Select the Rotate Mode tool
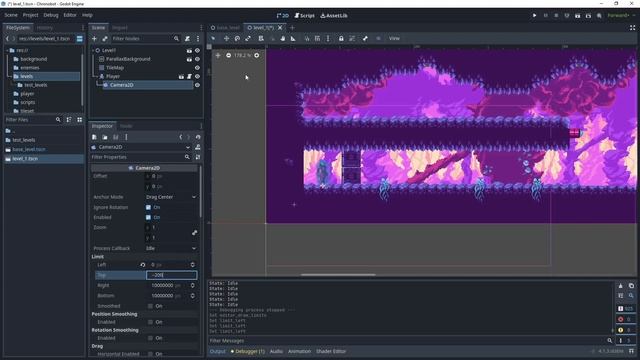The height and width of the screenshot is (360, 640). pyautogui.click(x=237, y=38)
